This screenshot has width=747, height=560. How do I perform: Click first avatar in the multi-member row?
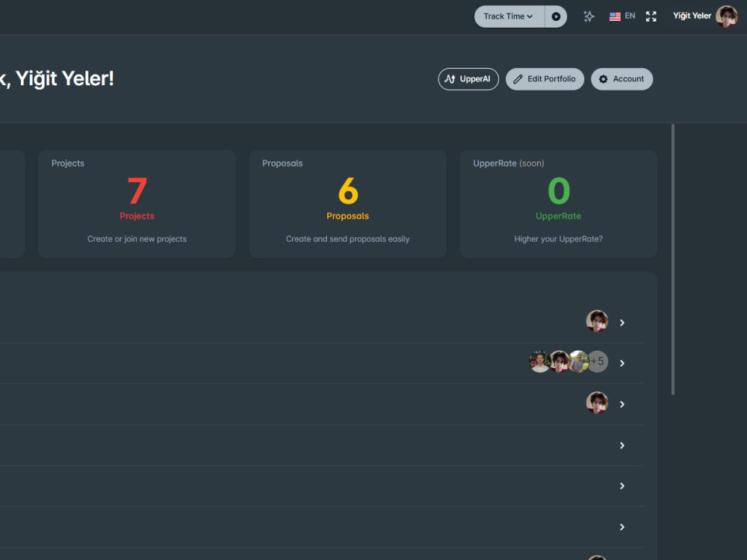pyautogui.click(x=540, y=361)
